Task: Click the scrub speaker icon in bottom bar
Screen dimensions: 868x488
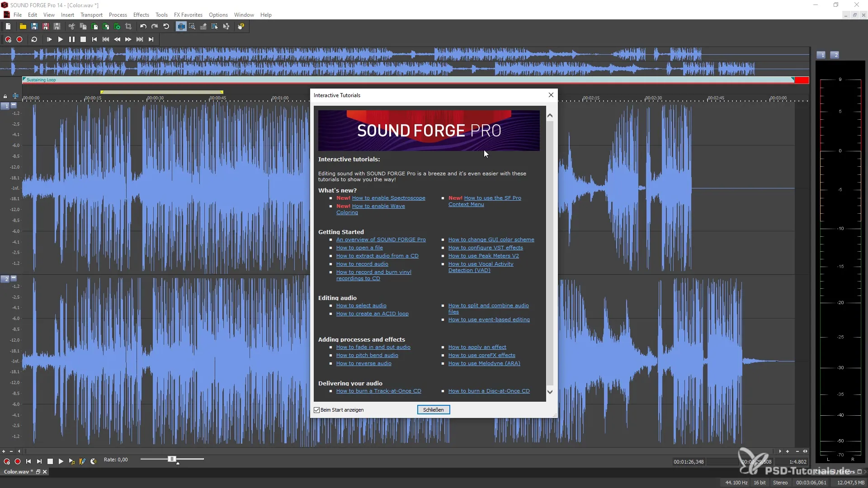Action: [x=94, y=461]
